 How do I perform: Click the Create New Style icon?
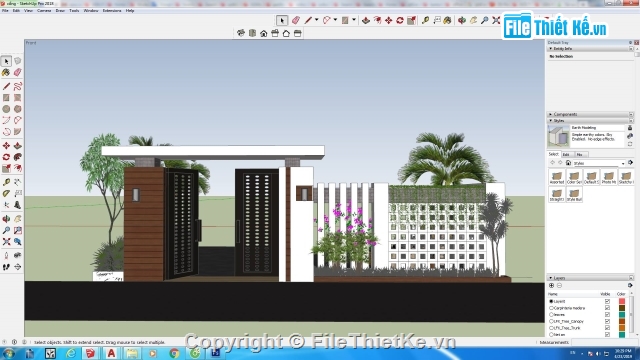click(630, 136)
